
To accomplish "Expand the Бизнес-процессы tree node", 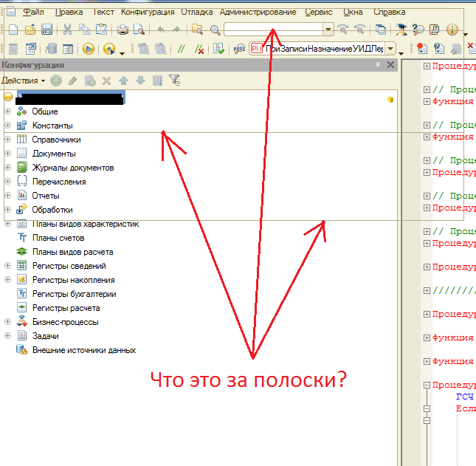I will tap(8, 322).
